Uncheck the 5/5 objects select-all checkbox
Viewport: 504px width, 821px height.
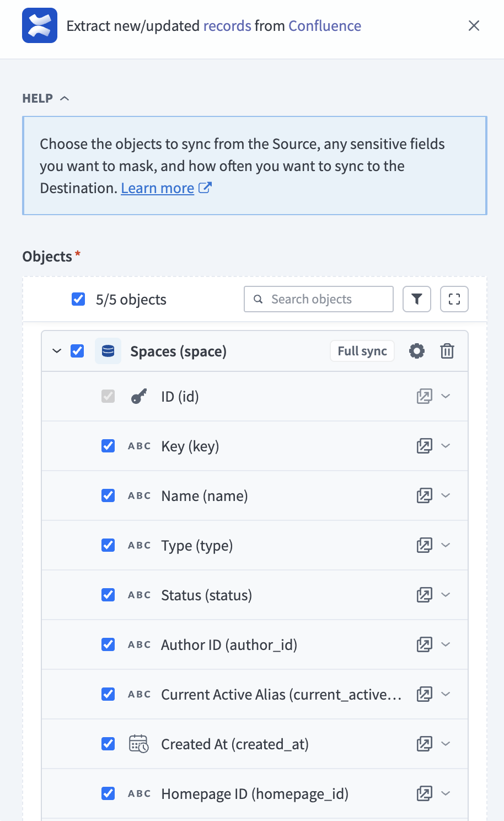pyautogui.click(x=78, y=299)
